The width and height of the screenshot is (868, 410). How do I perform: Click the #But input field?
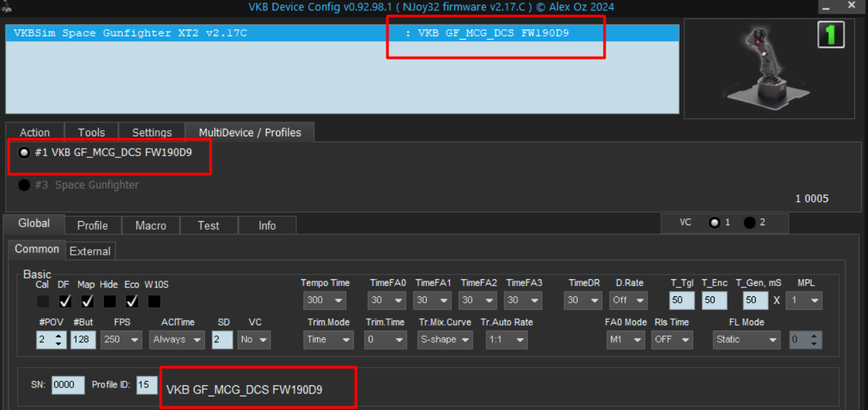[x=83, y=339]
